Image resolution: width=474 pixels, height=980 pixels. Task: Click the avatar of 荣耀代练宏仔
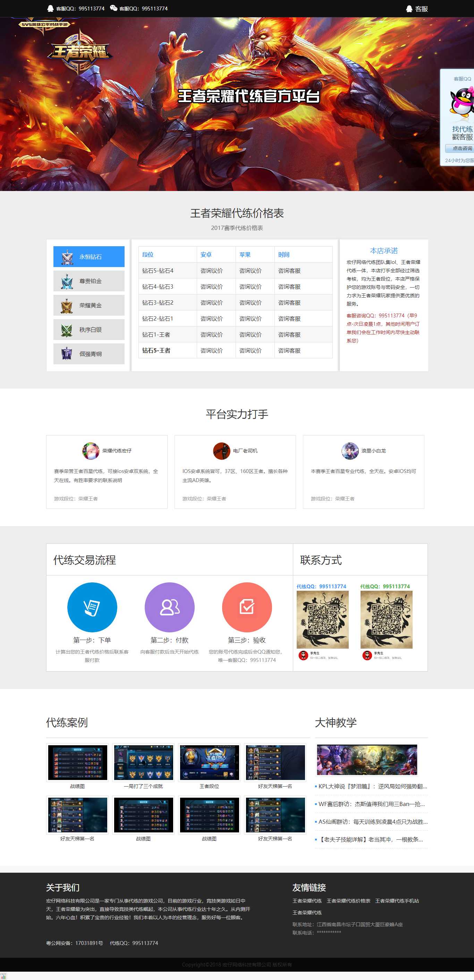pos(91,451)
